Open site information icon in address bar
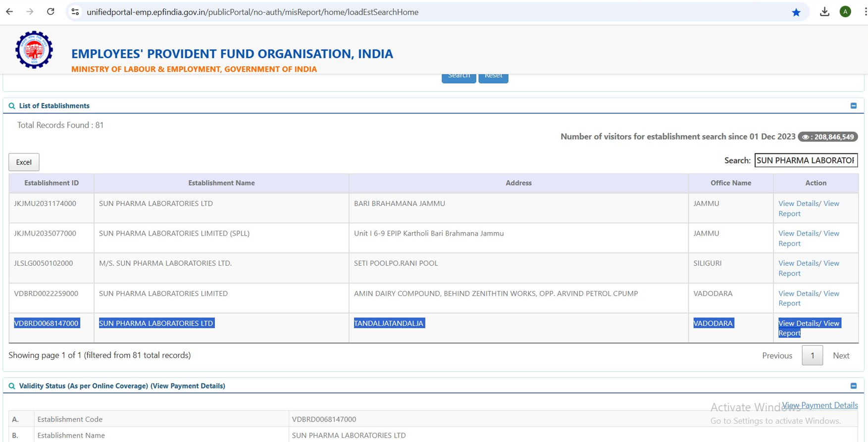The height and width of the screenshot is (442, 868). tap(75, 12)
